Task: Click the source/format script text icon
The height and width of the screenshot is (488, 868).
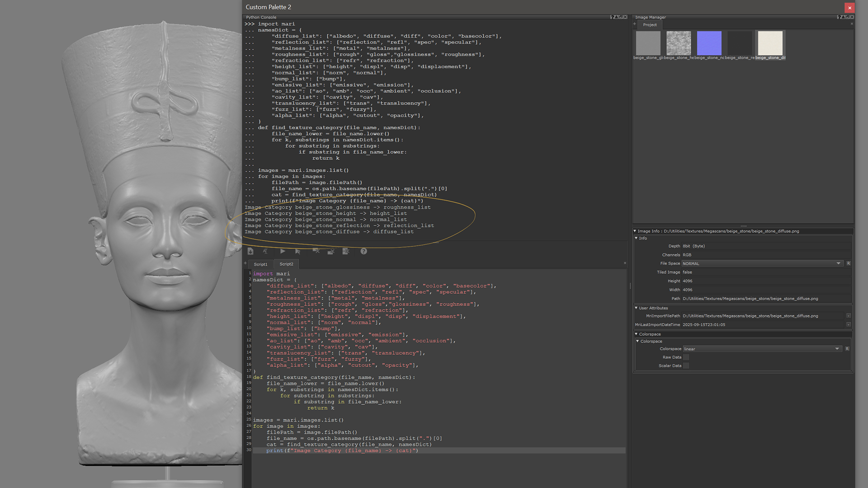Action: pos(265,251)
